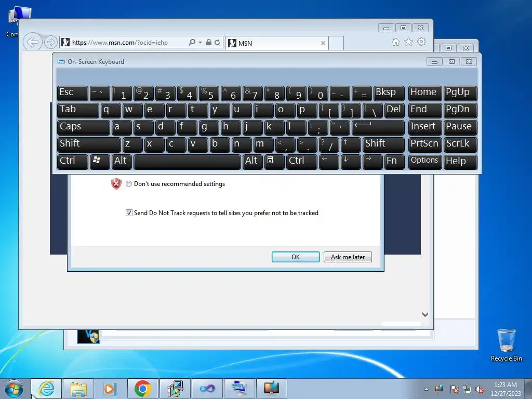Click the Internet Explorer Forward arrow button
This screenshot has width=532, height=399.
coord(50,42)
